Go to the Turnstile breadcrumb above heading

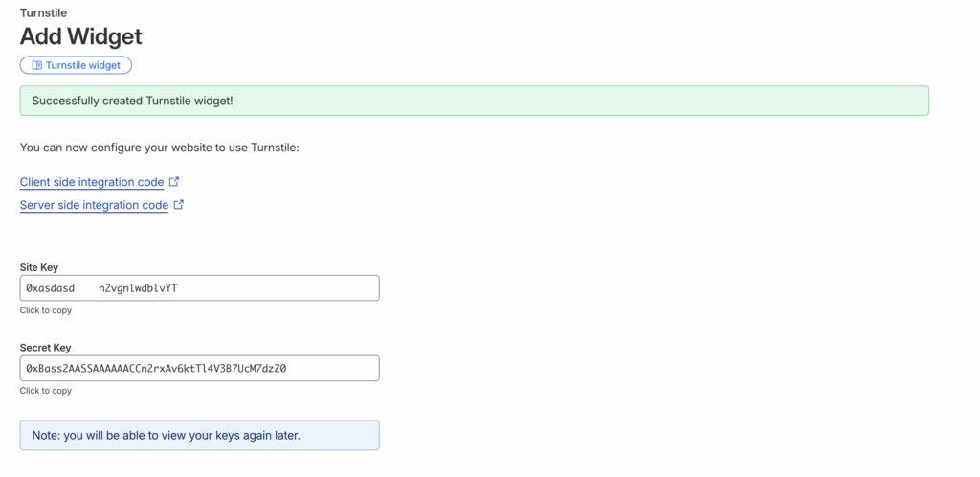(x=43, y=13)
